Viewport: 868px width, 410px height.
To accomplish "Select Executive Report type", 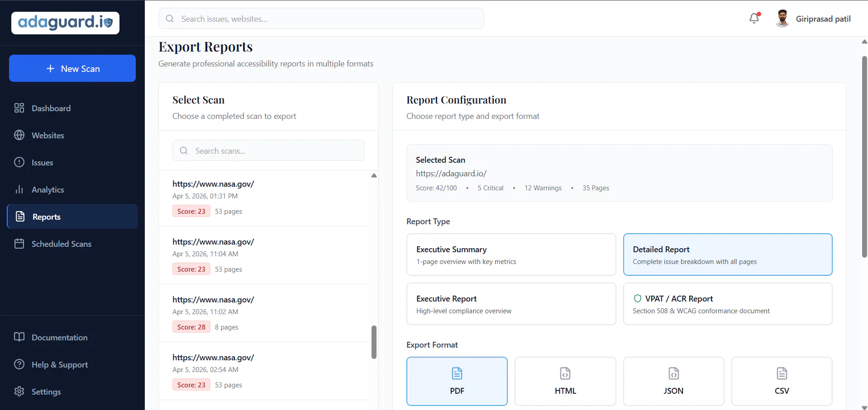I will 511,304.
